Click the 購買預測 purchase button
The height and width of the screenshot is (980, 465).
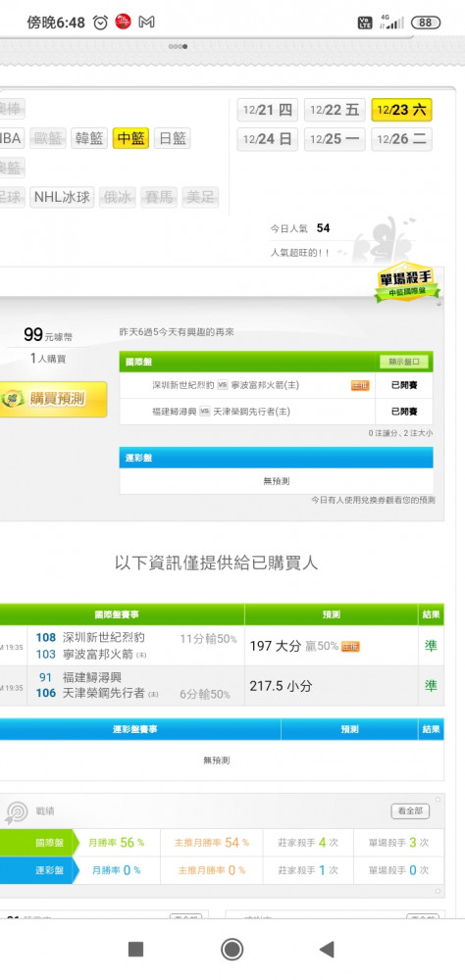pos(52,399)
